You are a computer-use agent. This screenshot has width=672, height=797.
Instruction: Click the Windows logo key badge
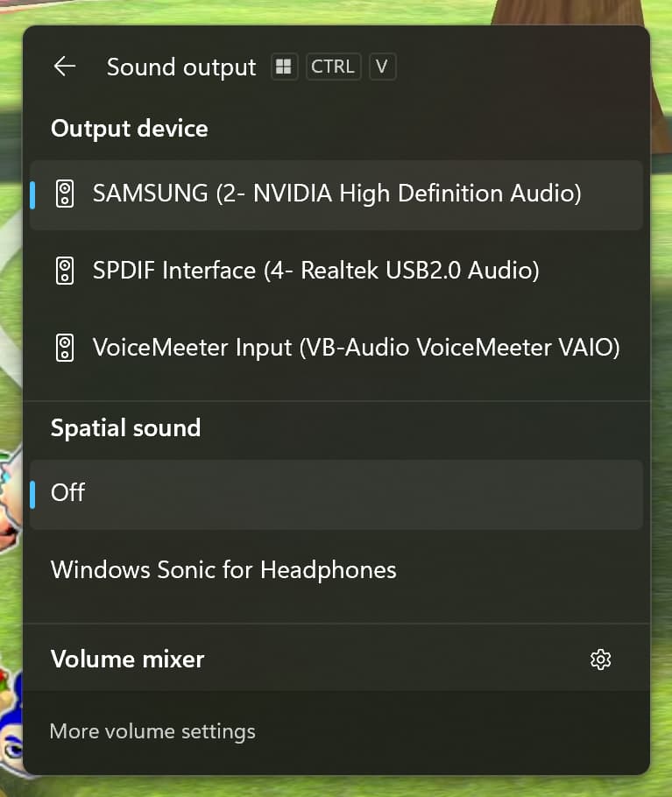click(x=284, y=67)
